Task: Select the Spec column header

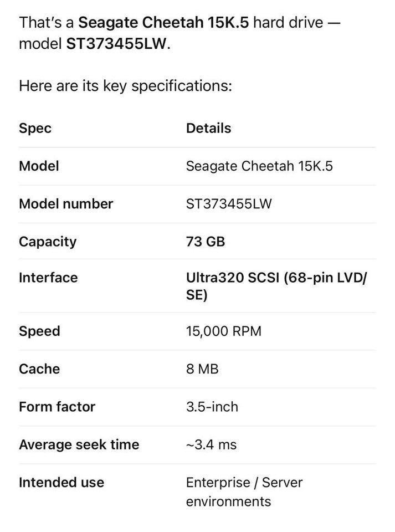Action: (35, 129)
